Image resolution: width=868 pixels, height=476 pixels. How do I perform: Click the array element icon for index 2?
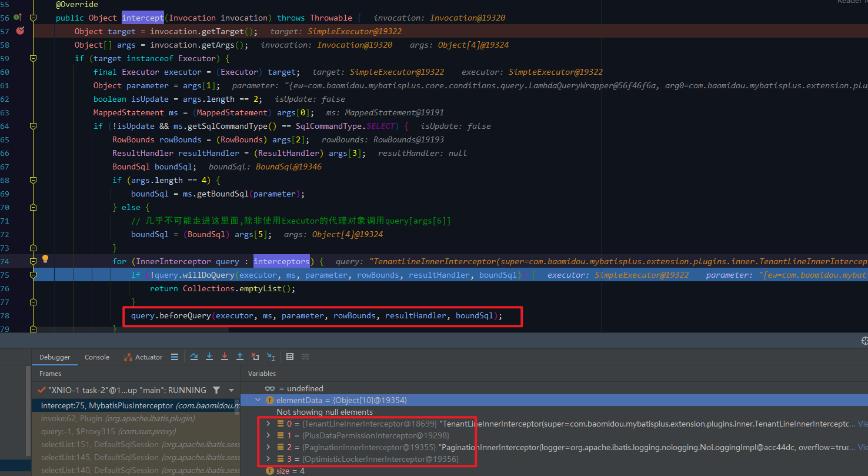[281, 447]
